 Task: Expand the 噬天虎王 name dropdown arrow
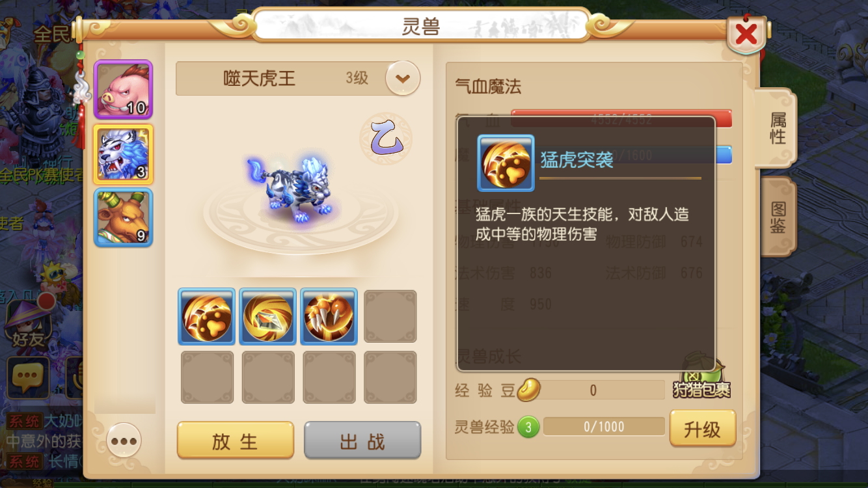(x=403, y=79)
